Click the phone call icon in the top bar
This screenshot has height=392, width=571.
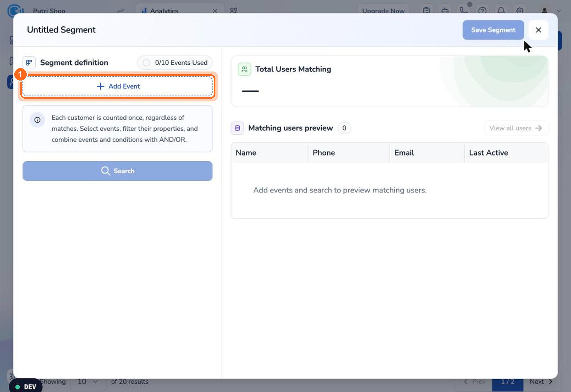pos(464,11)
